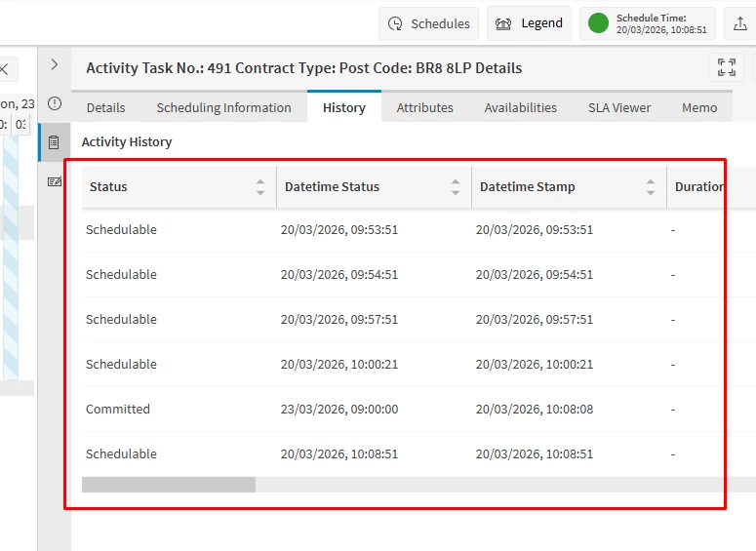Image resolution: width=756 pixels, height=551 pixels.
Task: Select the clipboard details sidebar icon
Action: coord(55,142)
